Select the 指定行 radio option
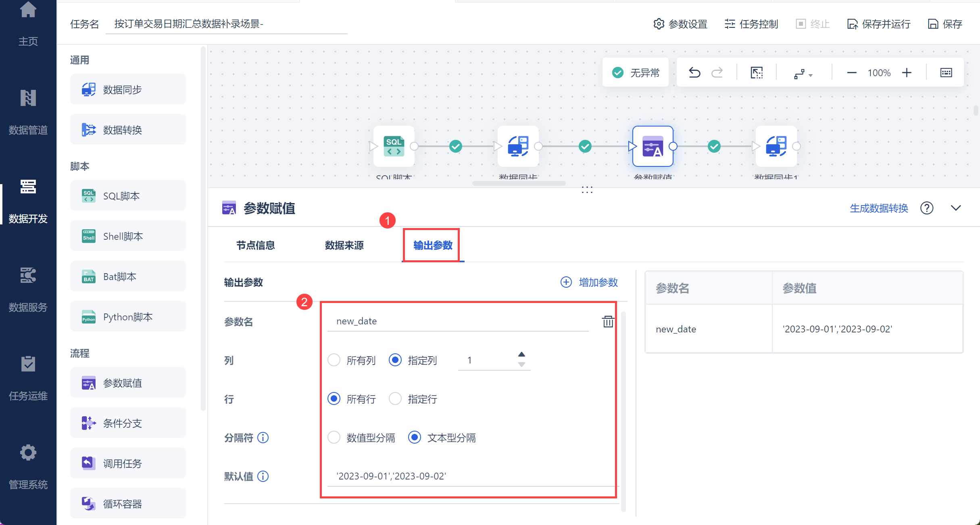980x525 pixels. coord(395,399)
